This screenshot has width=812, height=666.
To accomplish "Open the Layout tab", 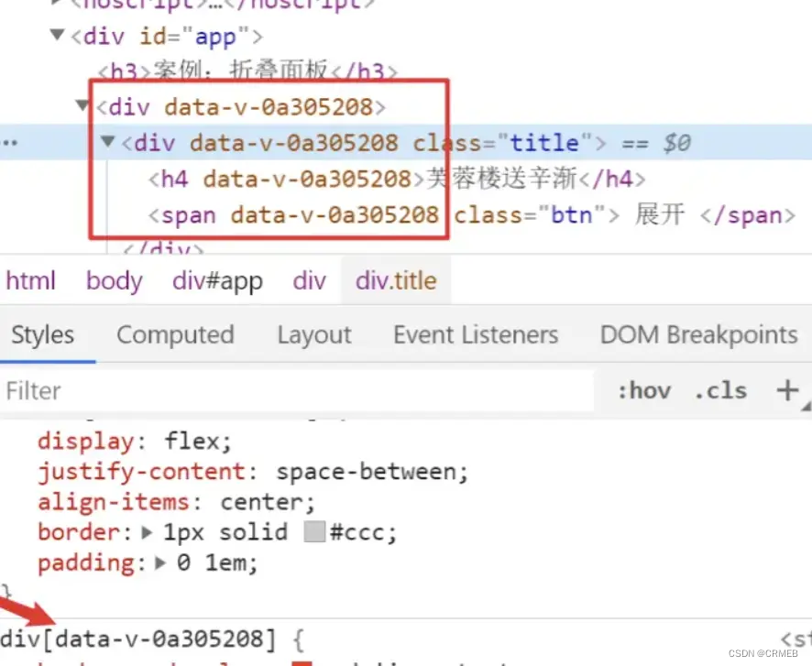I will [314, 335].
